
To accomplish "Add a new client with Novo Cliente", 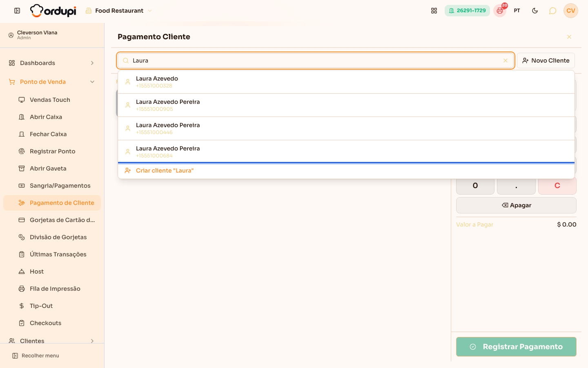I will pyautogui.click(x=546, y=61).
